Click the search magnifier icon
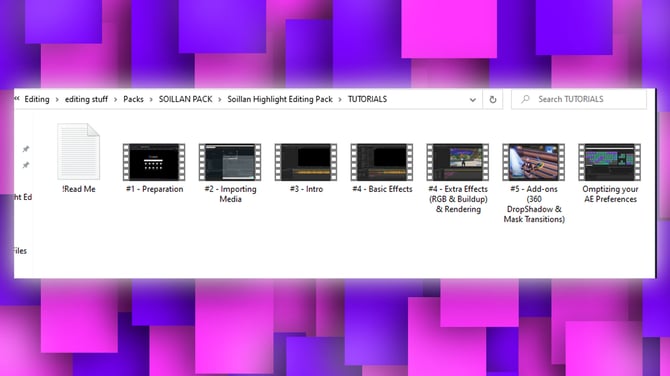670x376 pixels. [x=525, y=99]
